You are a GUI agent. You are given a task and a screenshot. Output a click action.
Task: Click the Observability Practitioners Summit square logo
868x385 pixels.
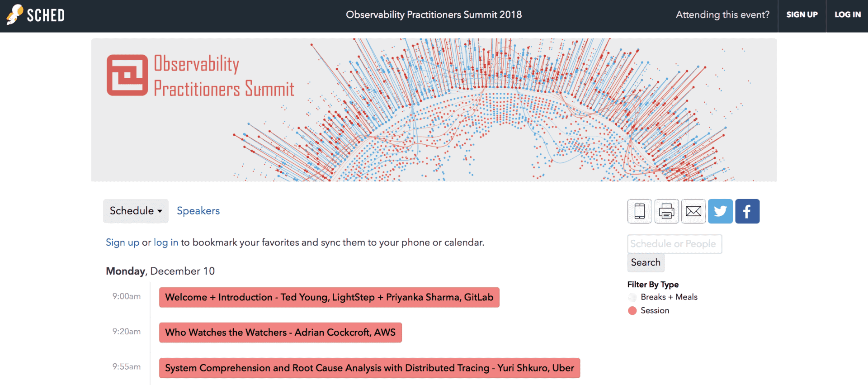(127, 75)
